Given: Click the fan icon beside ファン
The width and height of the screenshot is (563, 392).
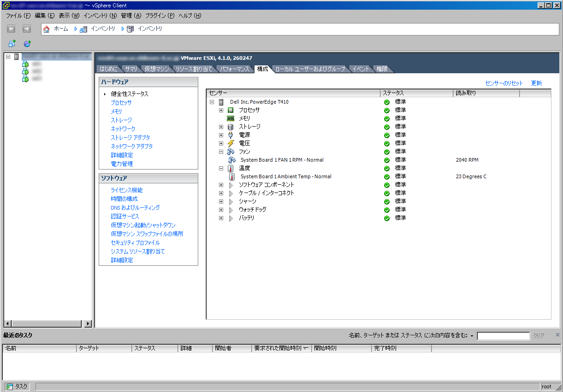Looking at the screenshot, I should click(x=231, y=152).
